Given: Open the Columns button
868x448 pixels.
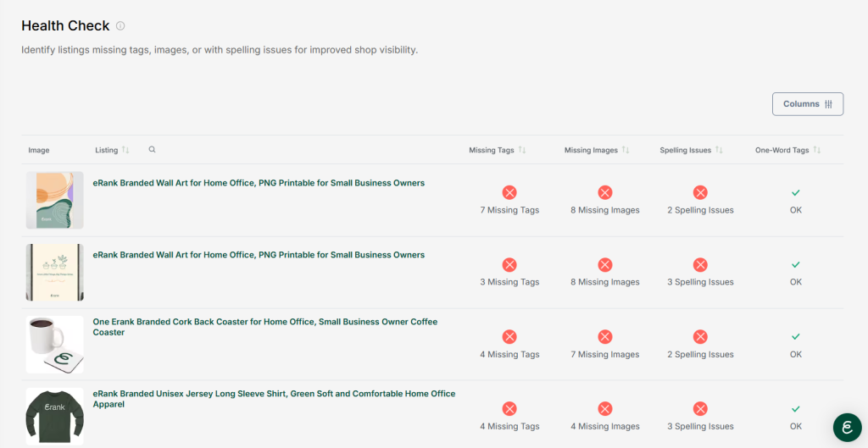Looking at the screenshot, I should coord(807,104).
